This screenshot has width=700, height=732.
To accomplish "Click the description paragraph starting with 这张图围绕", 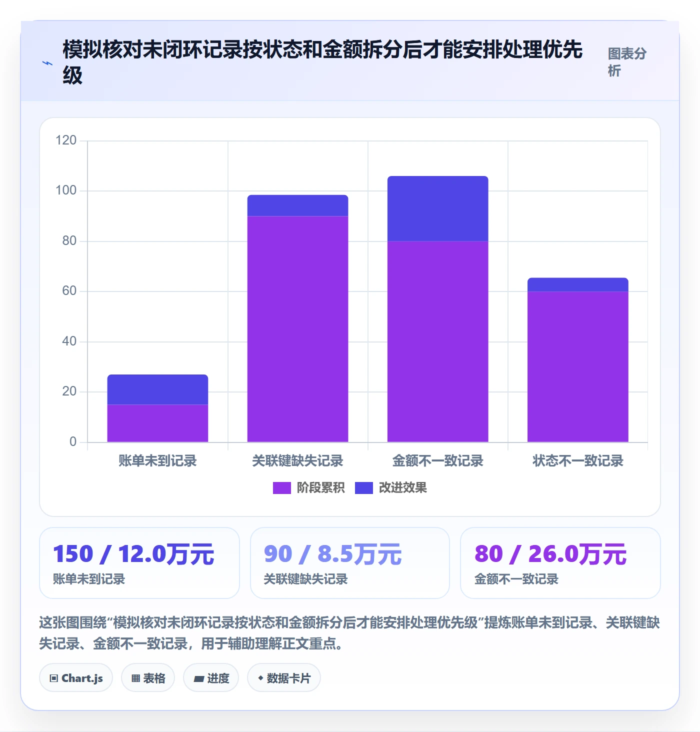I will pos(350,633).
